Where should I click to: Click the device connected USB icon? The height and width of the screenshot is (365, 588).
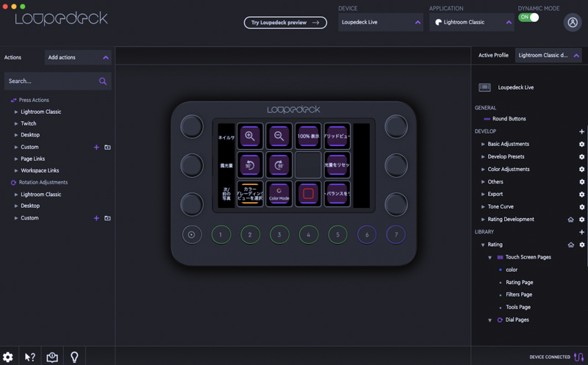[578, 357]
